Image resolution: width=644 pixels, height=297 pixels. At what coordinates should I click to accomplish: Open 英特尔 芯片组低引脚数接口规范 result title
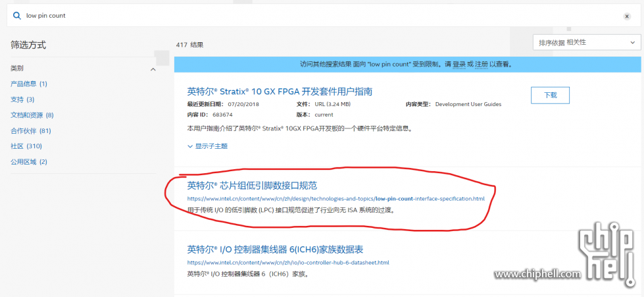252,186
